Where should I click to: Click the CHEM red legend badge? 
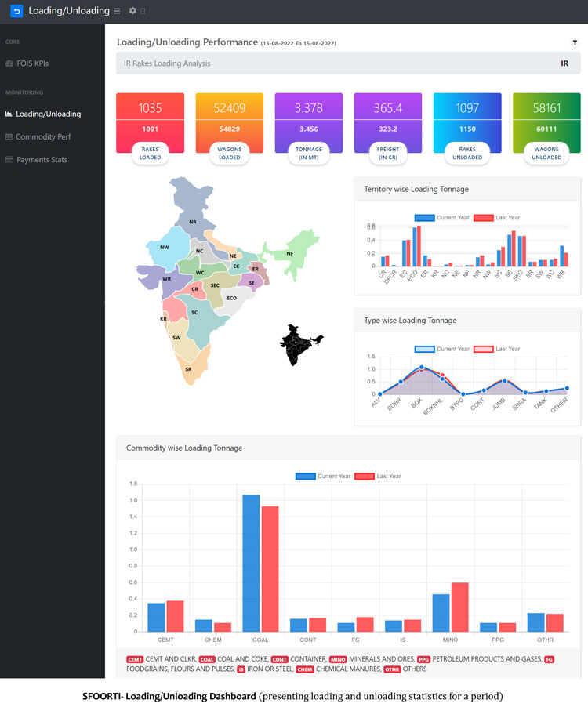pyautogui.click(x=305, y=669)
